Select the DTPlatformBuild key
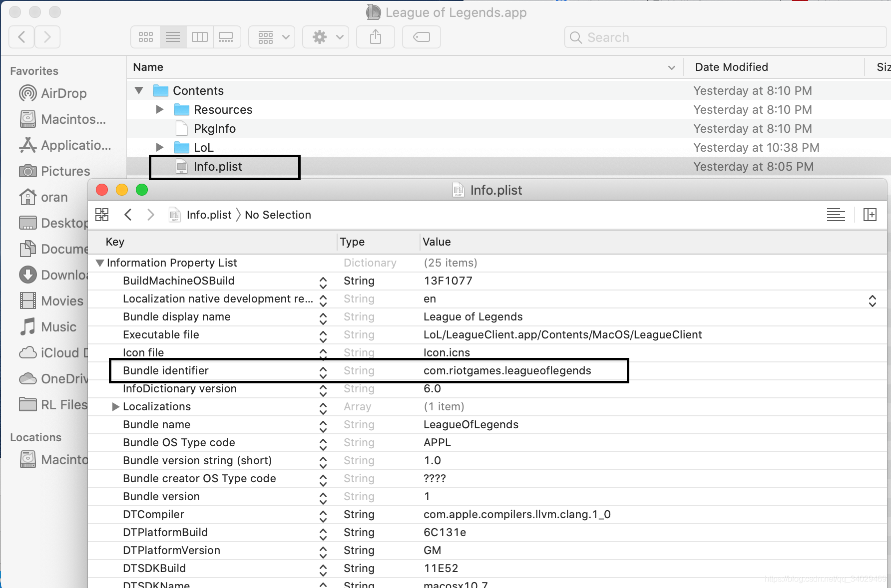891x588 pixels. pos(165,532)
